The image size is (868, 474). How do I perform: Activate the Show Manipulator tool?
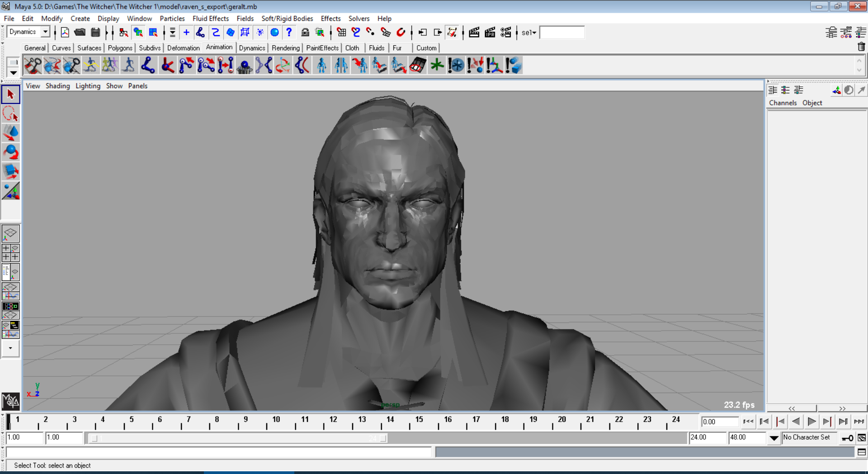[x=11, y=191]
